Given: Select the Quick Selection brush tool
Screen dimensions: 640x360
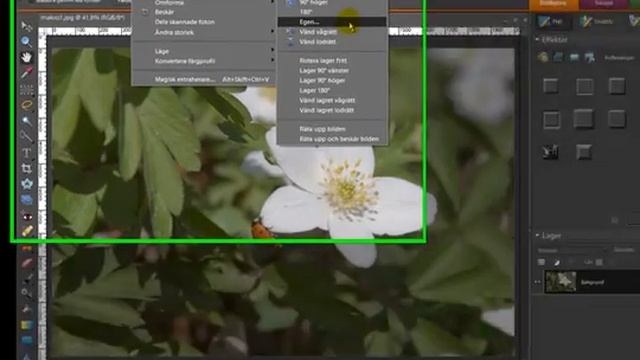Looking at the screenshot, I should click(x=27, y=137).
